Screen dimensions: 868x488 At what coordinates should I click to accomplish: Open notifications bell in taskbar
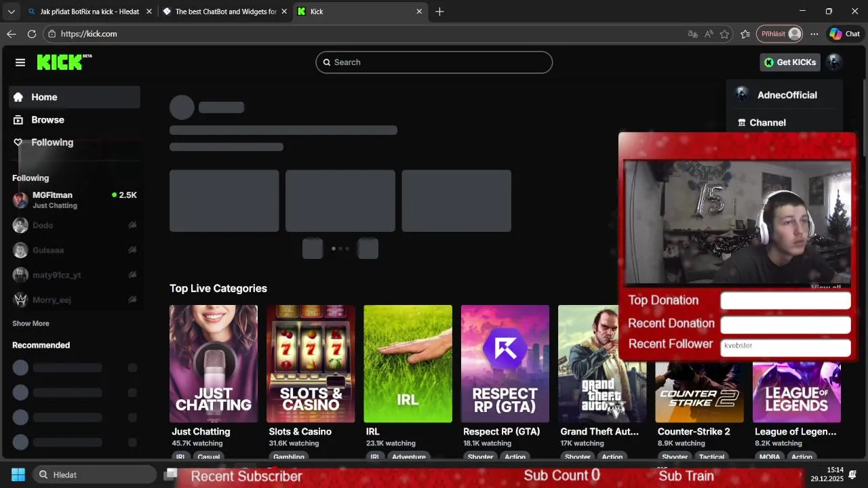click(x=852, y=474)
